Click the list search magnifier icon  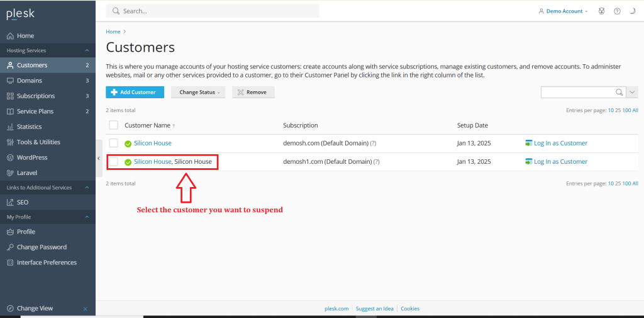pyautogui.click(x=619, y=92)
